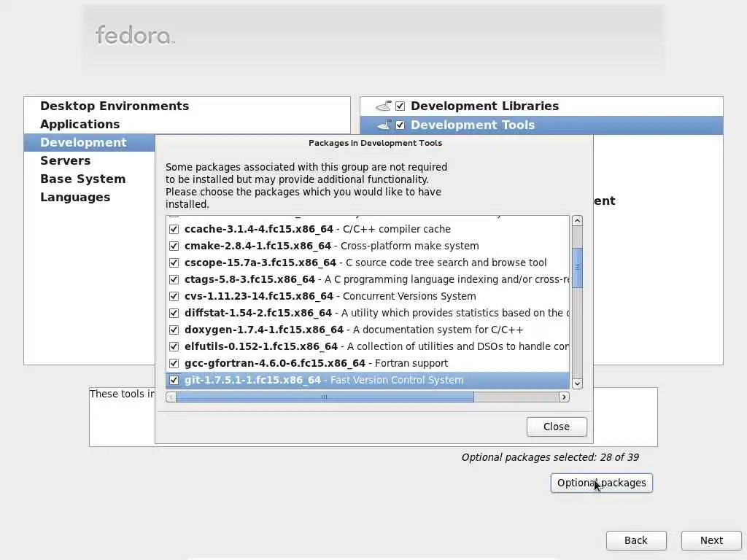
Task: Uncheck the cvs package checkbox
Action: point(174,296)
